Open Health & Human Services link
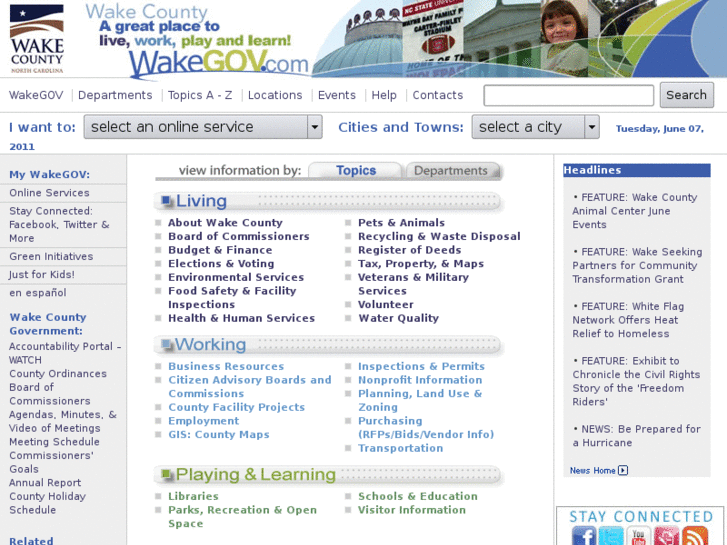727x545 pixels. [x=242, y=318]
